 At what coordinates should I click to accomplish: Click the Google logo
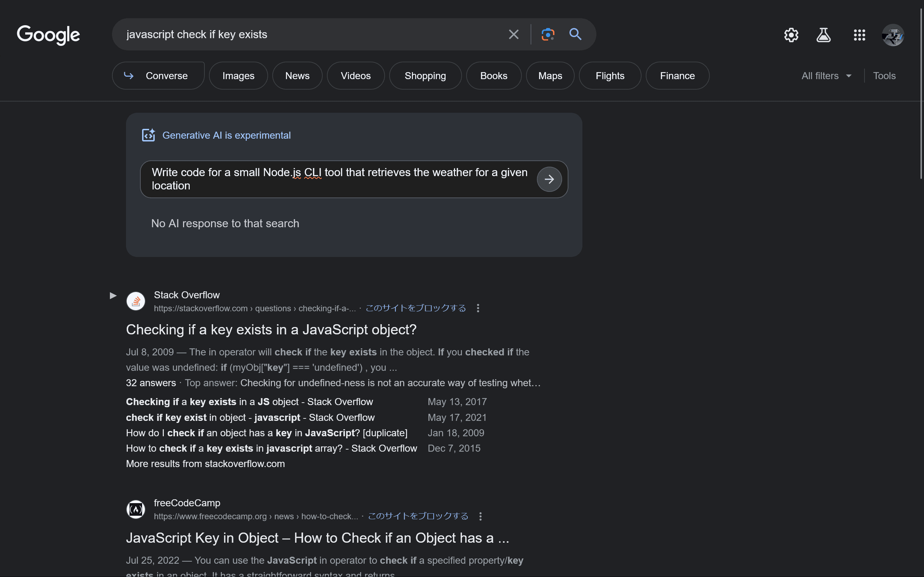(48, 35)
